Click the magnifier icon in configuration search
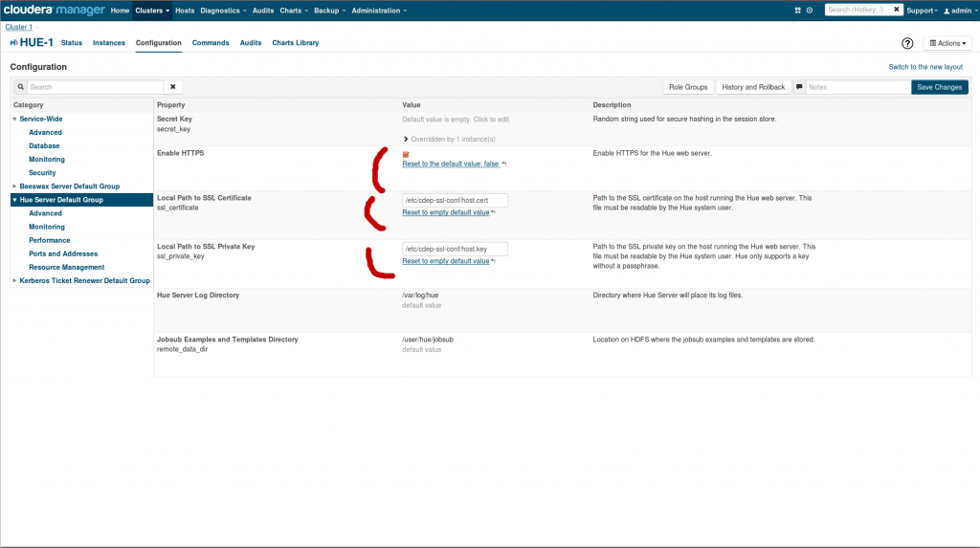980x548 pixels. (21, 87)
